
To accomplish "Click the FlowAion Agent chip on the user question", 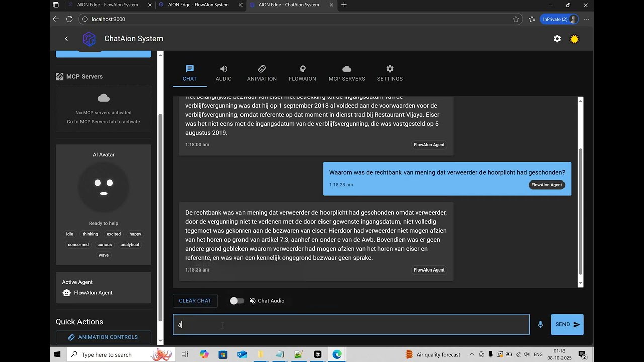I will [x=546, y=185].
